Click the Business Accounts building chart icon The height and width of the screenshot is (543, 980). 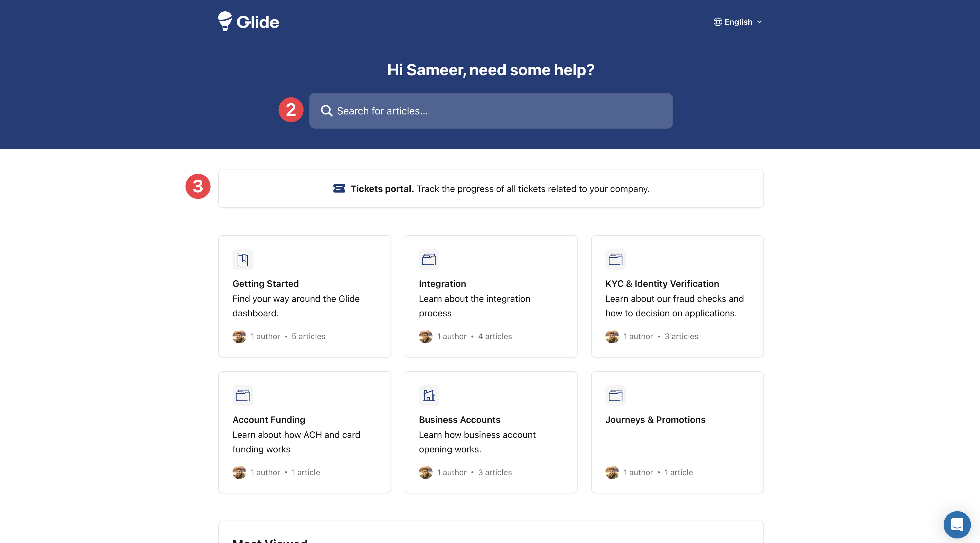pos(429,395)
